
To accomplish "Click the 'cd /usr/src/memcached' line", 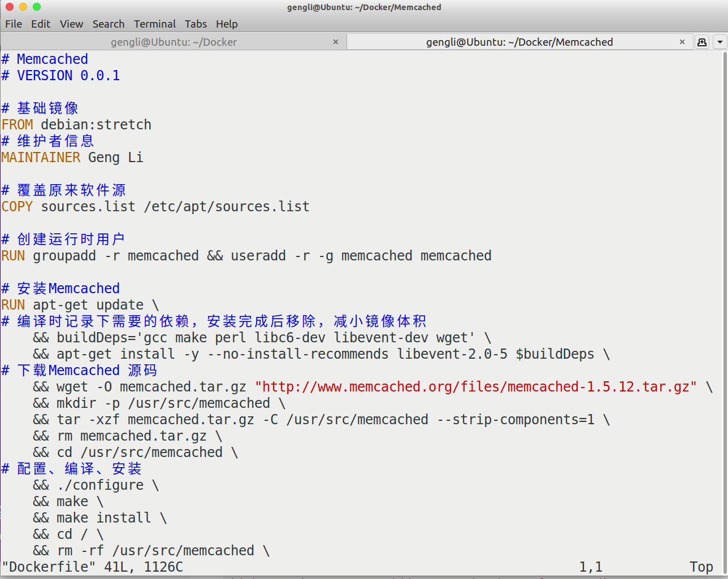I will click(136, 452).
